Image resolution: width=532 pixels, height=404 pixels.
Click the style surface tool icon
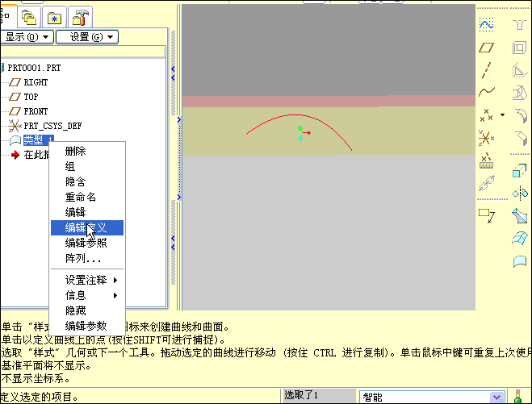pyautogui.click(x=520, y=261)
